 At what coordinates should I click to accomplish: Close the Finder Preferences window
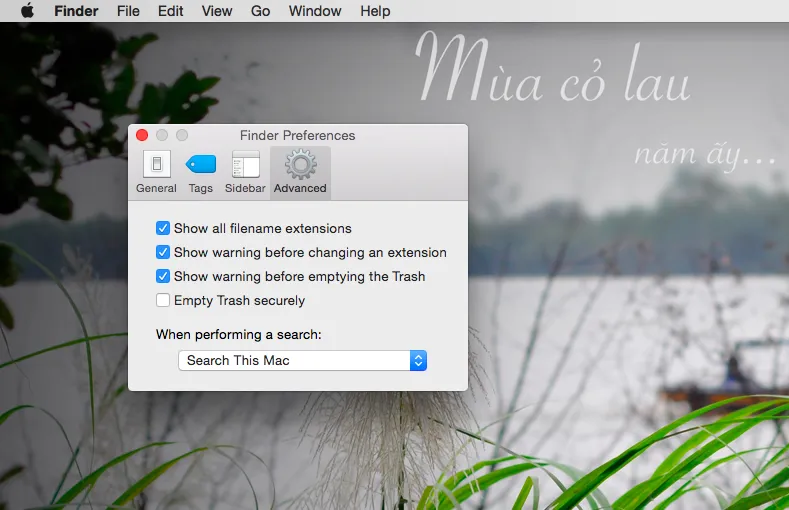click(142, 135)
